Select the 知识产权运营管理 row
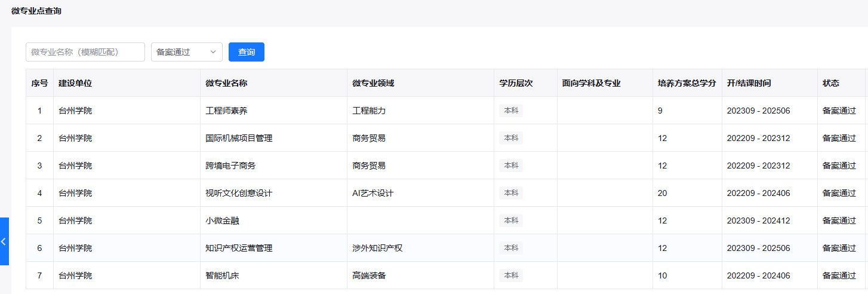The height and width of the screenshot is (294, 868). 239,248
